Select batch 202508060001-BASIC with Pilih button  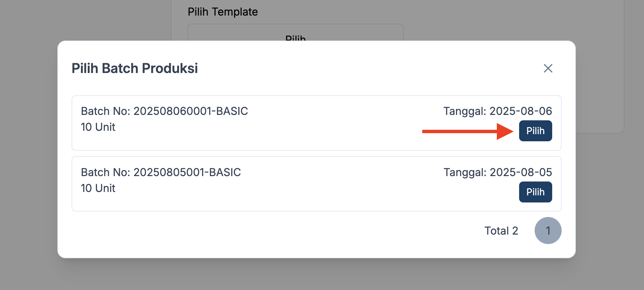tap(535, 131)
